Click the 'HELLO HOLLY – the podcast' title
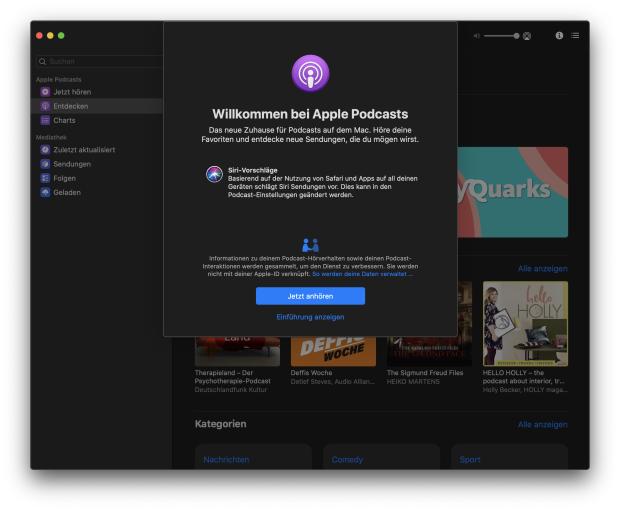Screen dimensions: 620x510 (524, 377)
